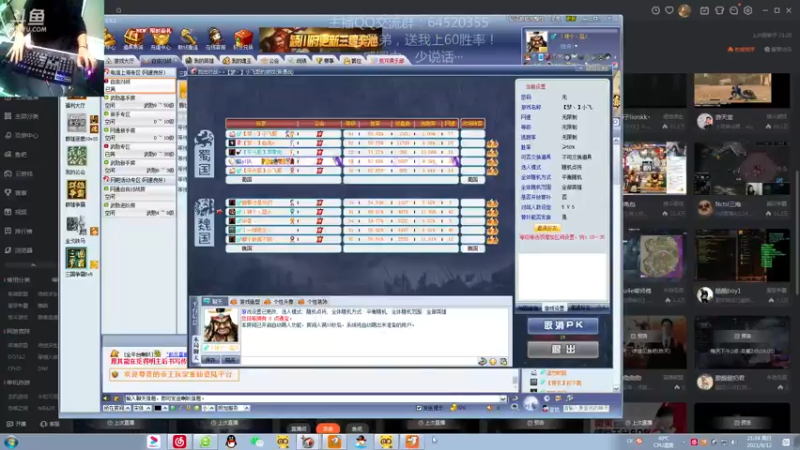Select 新手专区 room in list
Screen dimensions: 800x450
coord(140,118)
